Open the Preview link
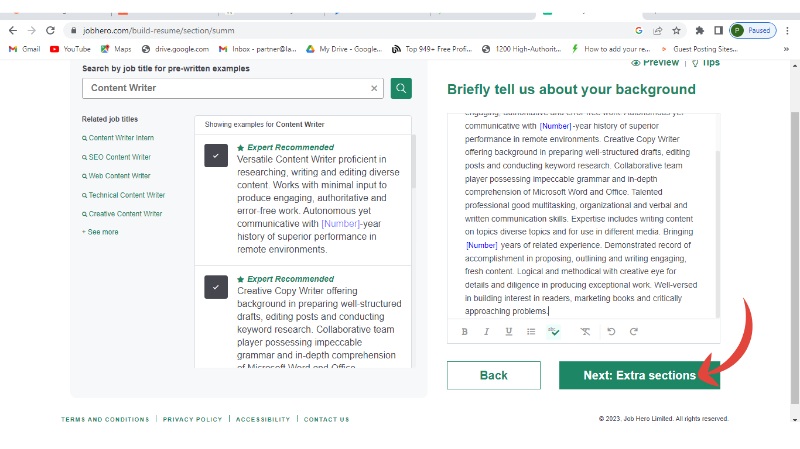This screenshot has width=800, height=449. point(655,62)
